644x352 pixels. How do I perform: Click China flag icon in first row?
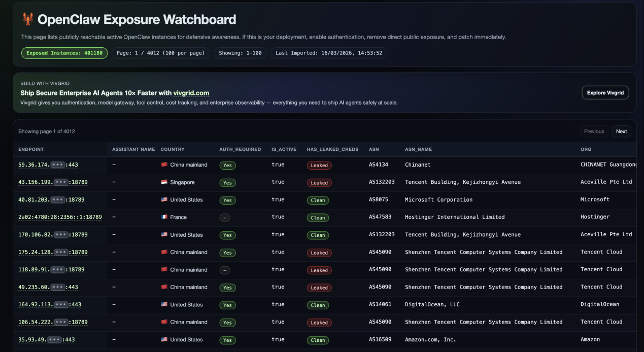[x=164, y=165]
